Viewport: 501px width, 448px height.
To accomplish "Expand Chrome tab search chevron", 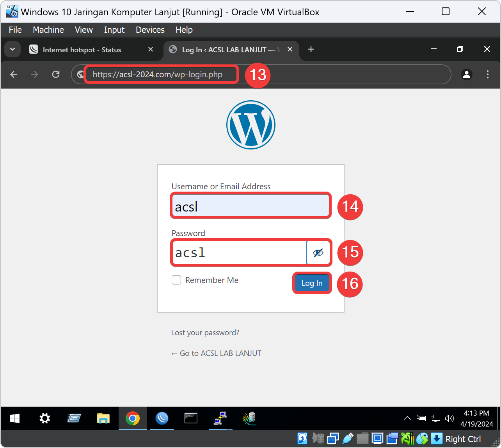I will pos(12,50).
